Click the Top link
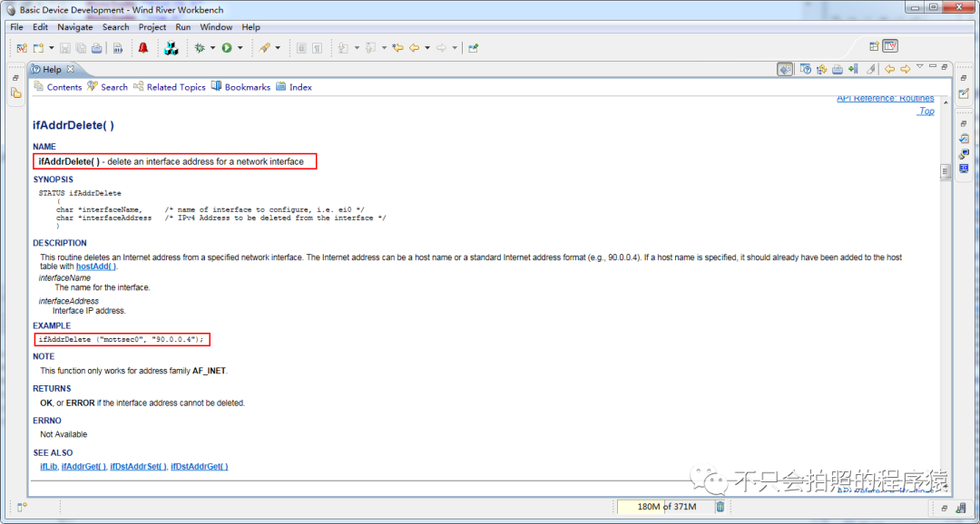The image size is (980, 524). (926, 112)
